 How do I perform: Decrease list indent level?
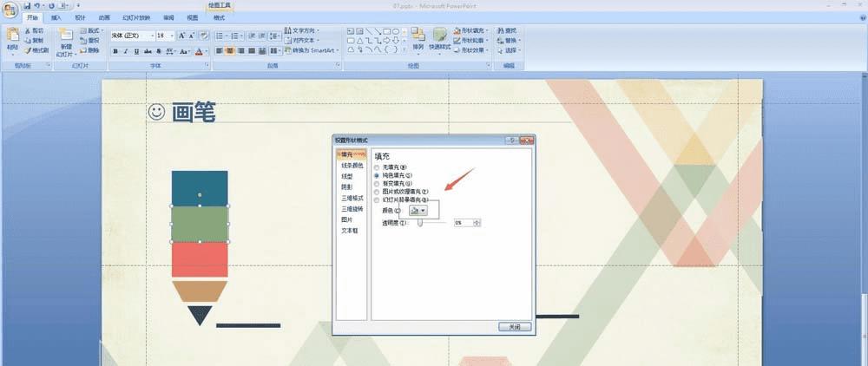(252, 36)
